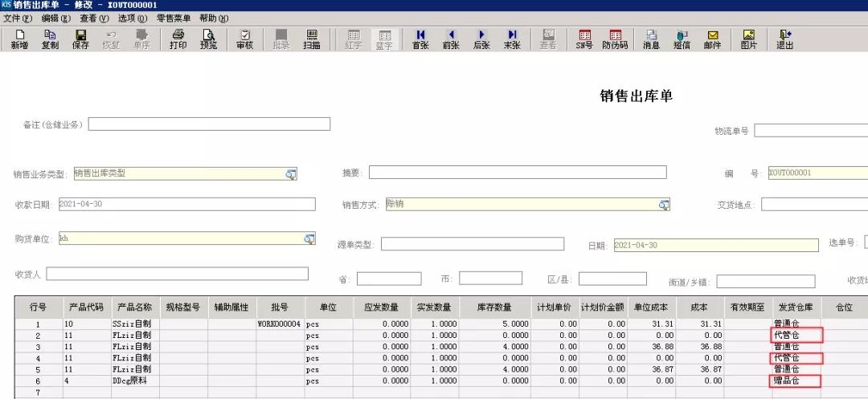The height and width of the screenshot is (399, 868).
Task: Click the 图片 (Picture) toolbar button
Action: point(748,39)
